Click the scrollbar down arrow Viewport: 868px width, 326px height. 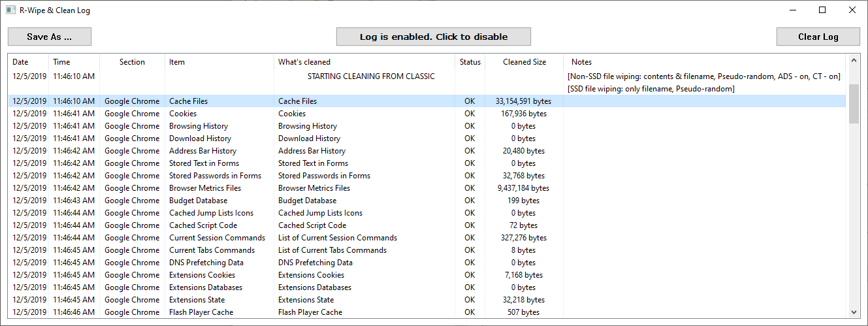(854, 312)
